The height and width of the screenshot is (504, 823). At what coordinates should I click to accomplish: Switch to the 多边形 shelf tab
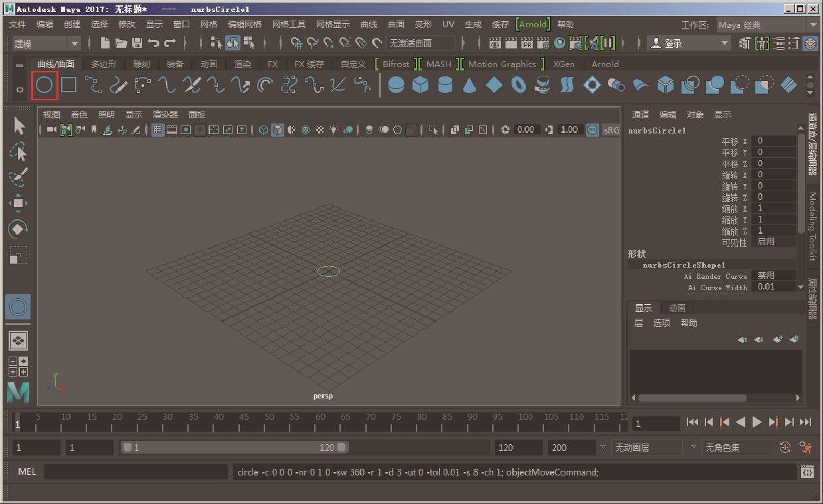(104, 64)
